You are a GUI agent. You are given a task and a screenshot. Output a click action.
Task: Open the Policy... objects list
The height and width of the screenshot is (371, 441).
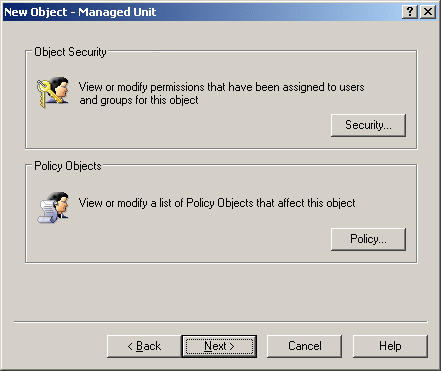coord(368,239)
